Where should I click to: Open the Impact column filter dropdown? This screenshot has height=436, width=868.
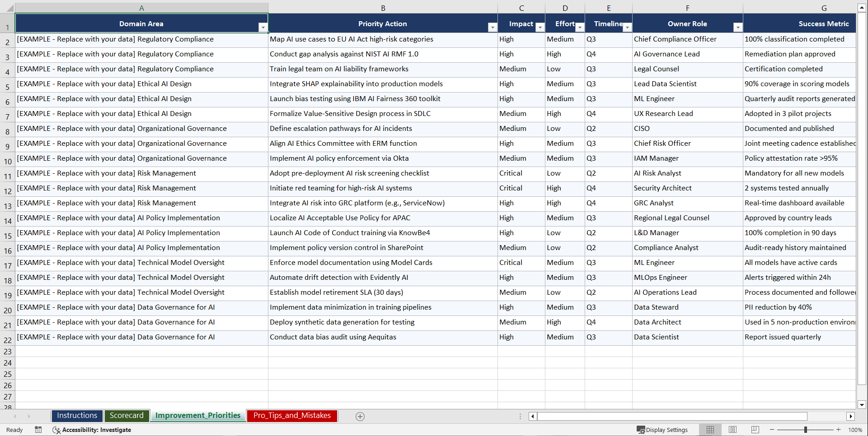[540, 28]
